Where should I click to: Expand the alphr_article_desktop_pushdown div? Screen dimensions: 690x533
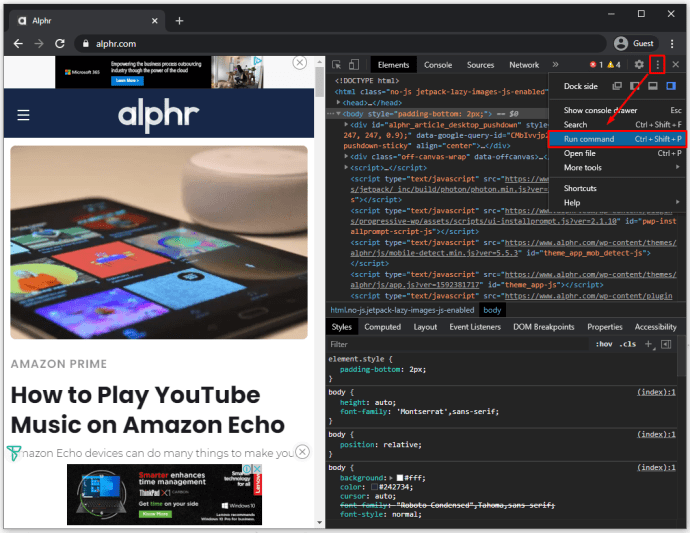click(x=346, y=125)
